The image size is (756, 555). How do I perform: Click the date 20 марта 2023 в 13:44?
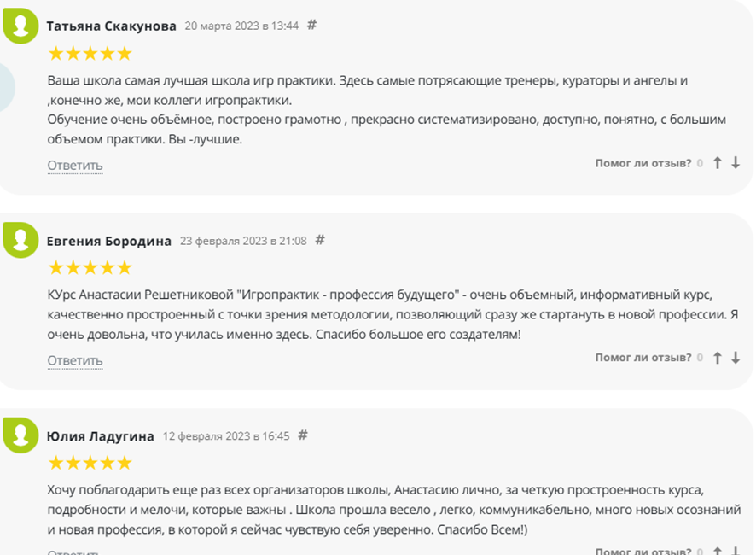pos(241,26)
